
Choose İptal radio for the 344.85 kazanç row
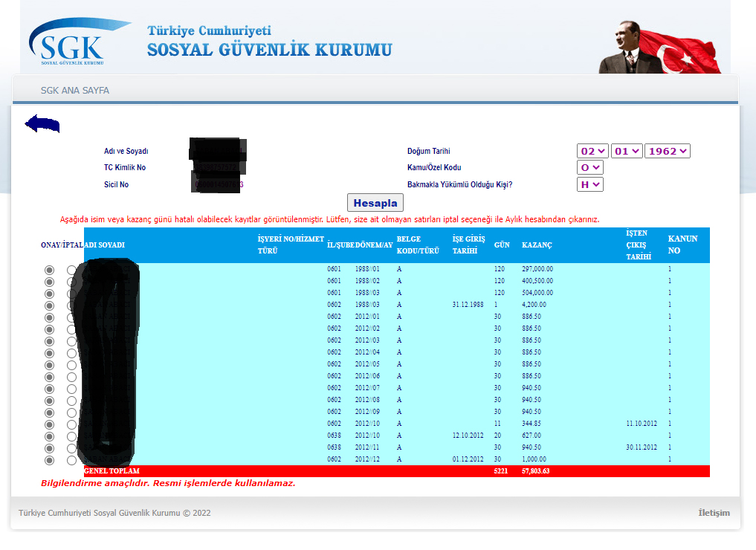[72, 424]
